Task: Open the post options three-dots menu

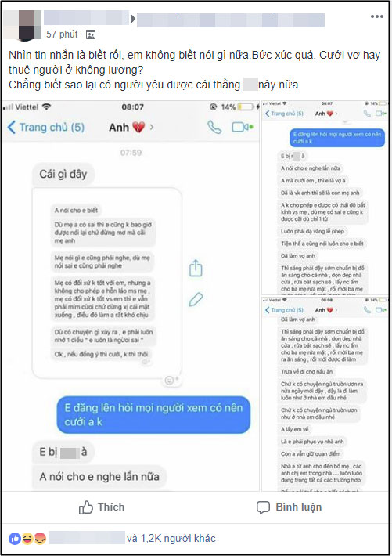Action: (x=377, y=16)
